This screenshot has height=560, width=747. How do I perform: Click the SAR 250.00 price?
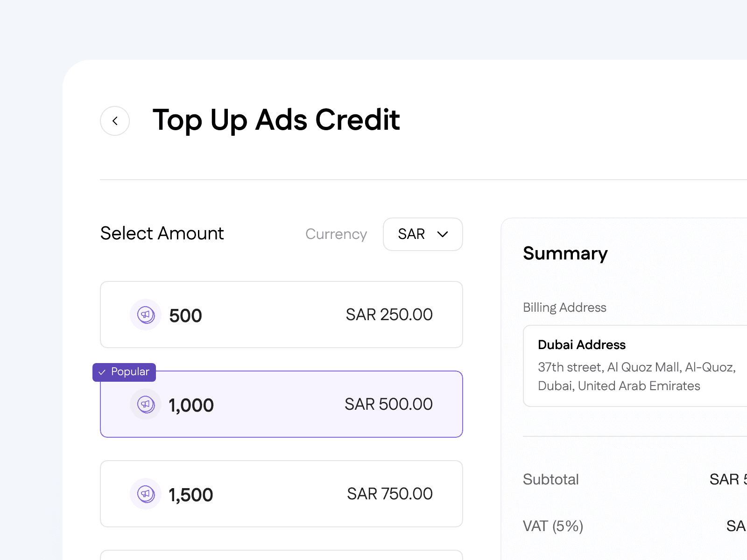pyautogui.click(x=389, y=315)
